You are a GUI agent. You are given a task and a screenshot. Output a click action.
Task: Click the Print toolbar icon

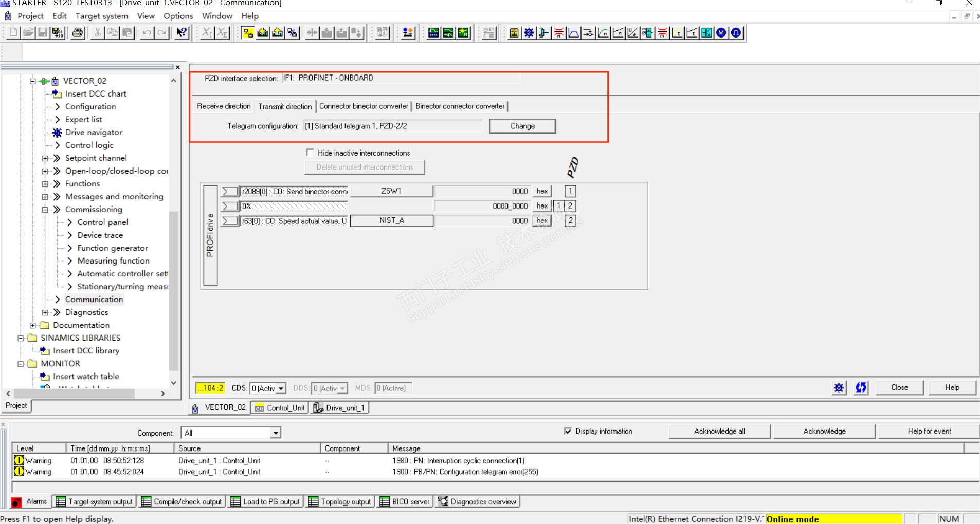click(78, 33)
